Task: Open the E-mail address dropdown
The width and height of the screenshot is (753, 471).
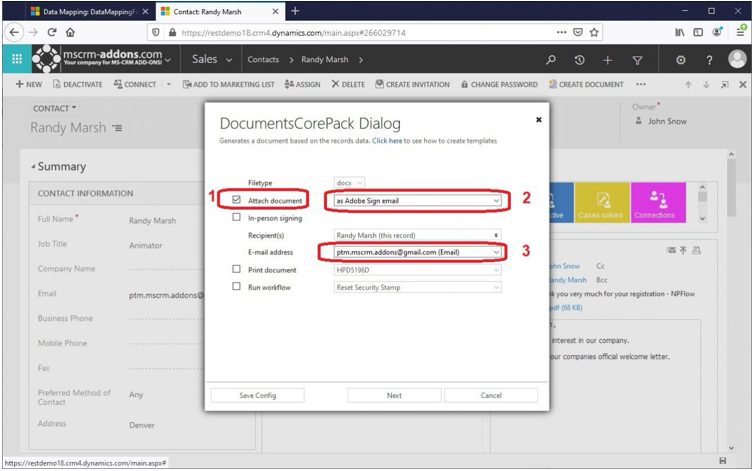Action: tap(417, 252)
